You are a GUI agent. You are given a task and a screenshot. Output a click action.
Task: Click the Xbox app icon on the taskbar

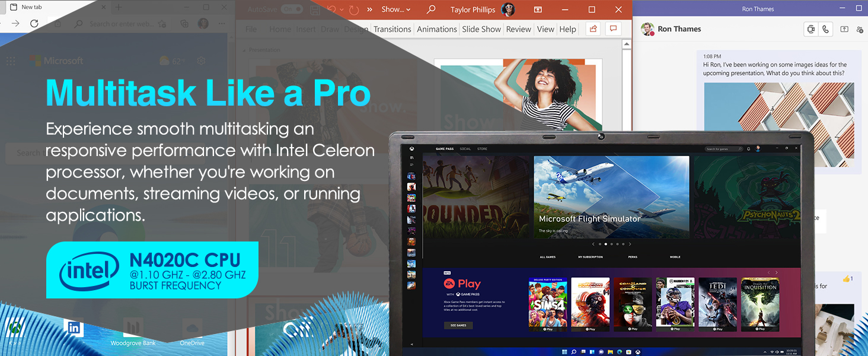[638, 352]
